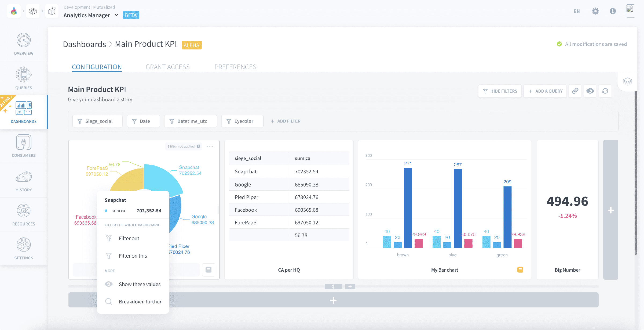Switch language via EN selector

coord(577,11)
